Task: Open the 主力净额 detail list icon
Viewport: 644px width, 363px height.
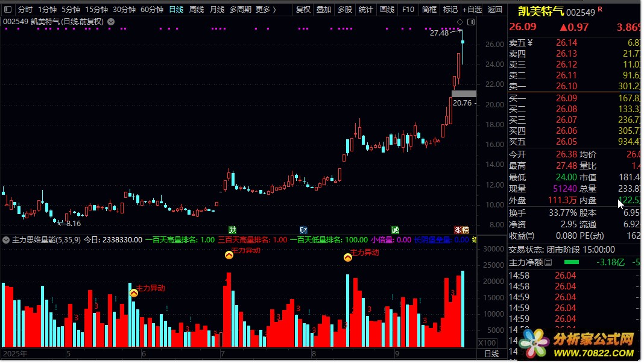Action: pyautogui.click(x=548, y=262)
